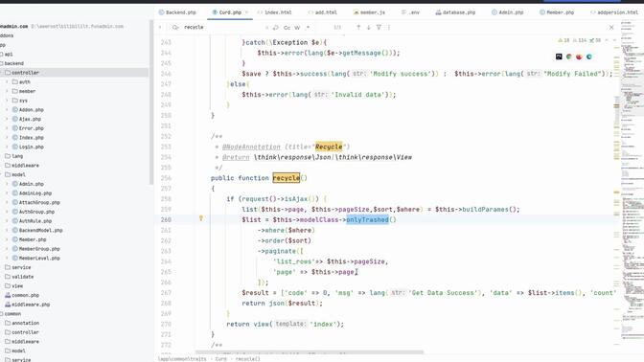Toggle Words option in find bar
Screen dimensions: 644x362
[x=297, y=28]
